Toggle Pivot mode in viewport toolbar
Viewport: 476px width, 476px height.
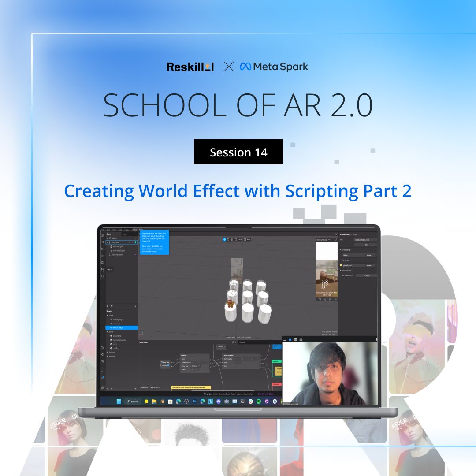tap(247, 239)
